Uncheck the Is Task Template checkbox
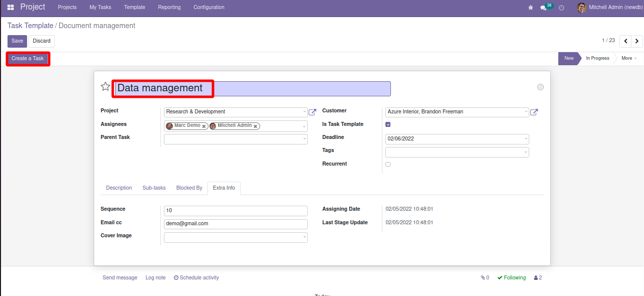 (388, 124)
